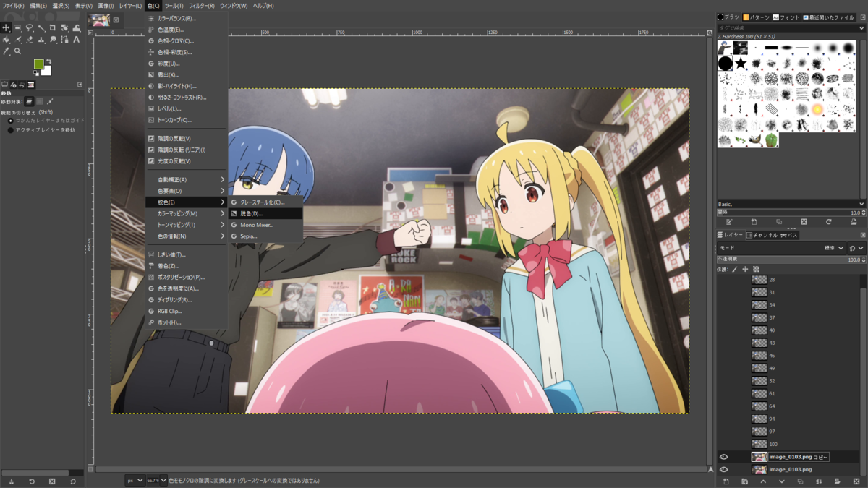The width and height of the screenshot is (868, 488).
Task: Open the ファイル(F) menu
Action: [x=13, y=5]
